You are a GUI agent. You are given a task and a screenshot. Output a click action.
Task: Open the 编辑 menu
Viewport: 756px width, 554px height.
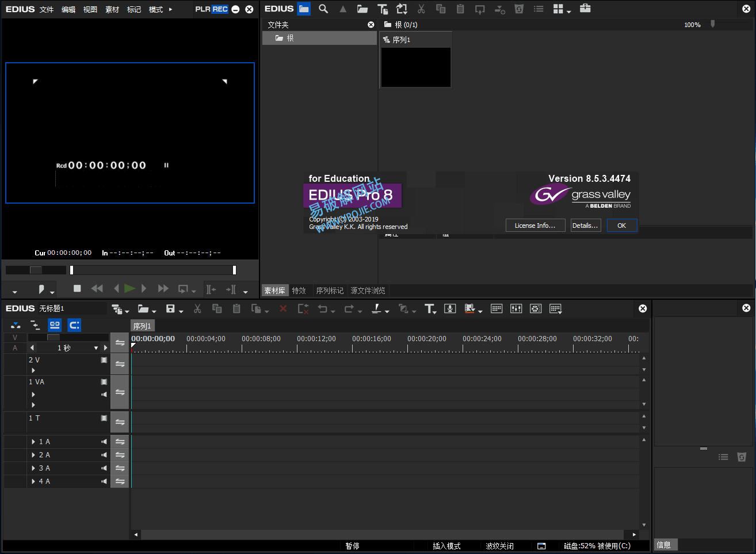tap(68, 10)
